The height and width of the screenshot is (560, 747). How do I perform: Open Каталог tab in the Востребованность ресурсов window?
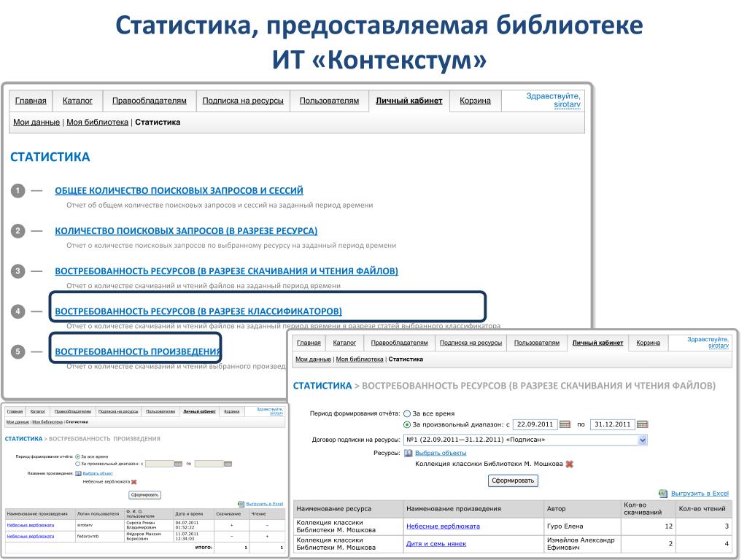pos(344,343)
